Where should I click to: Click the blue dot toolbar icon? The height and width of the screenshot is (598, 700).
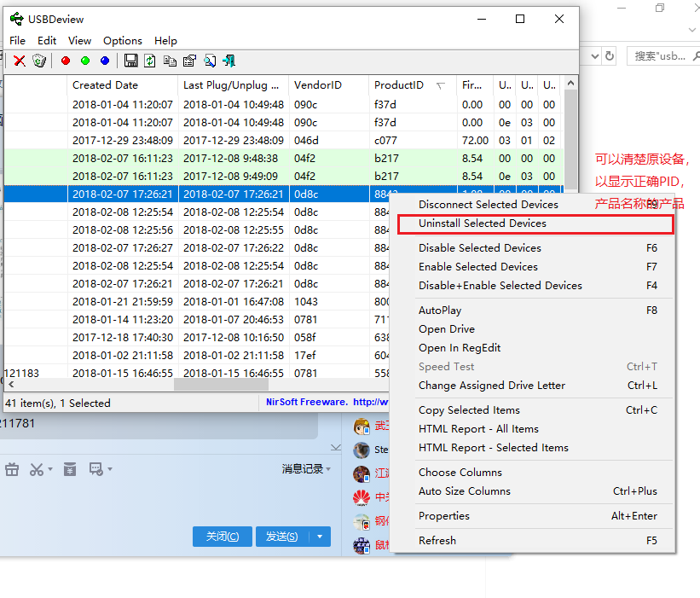(x=105, y=61)
